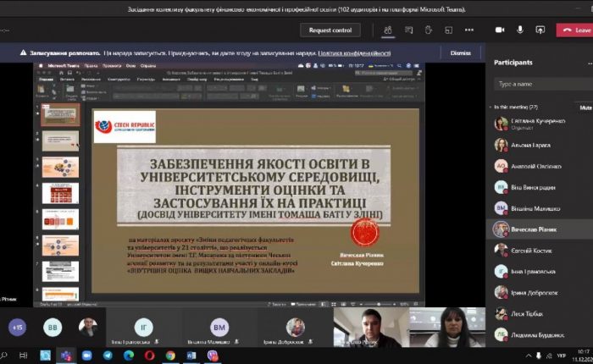Image resolution: width=593 pixels, height=364 pixels.
Task: Select participant Людмила Будаянок in the list
Action: [x=540, y=335]
